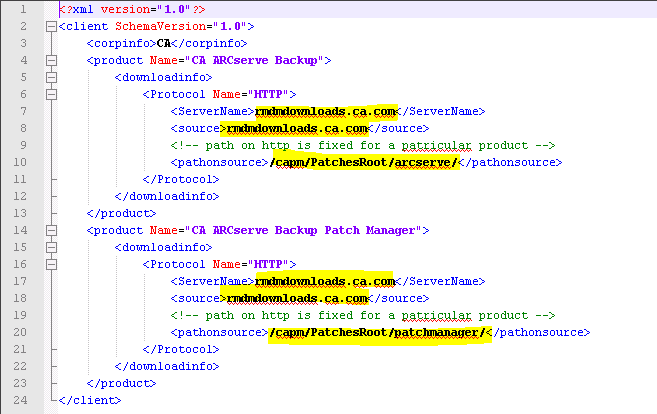Click the closing source tag on line 18
The width and height of the screenshot is (657, 414).
(x=399, y=298)
